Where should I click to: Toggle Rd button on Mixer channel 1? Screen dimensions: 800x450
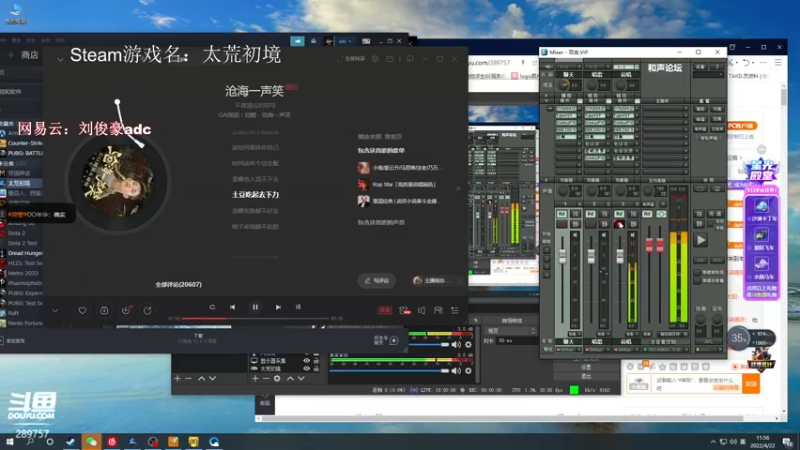(562, 214)
